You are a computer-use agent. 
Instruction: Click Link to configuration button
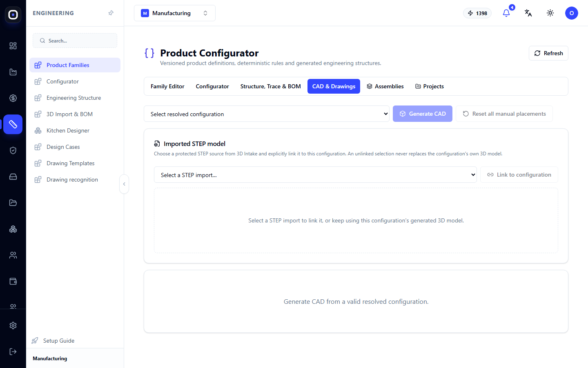click(519, 175)
